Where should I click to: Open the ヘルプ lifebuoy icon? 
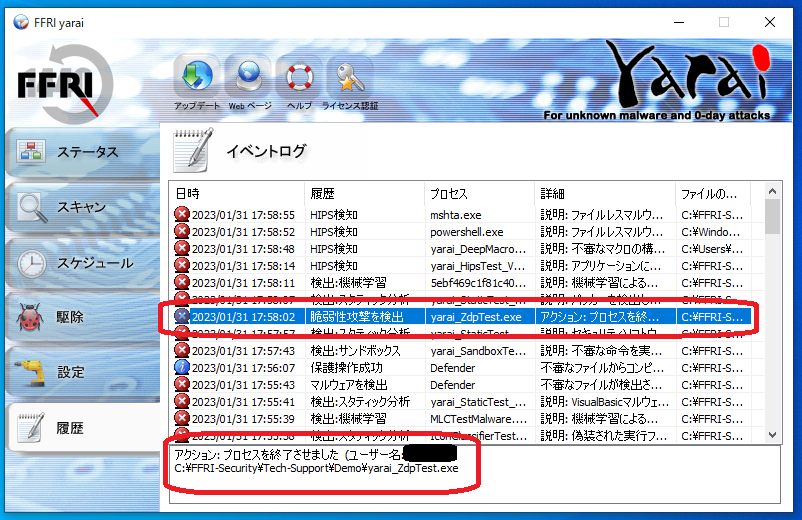(299, 77)
